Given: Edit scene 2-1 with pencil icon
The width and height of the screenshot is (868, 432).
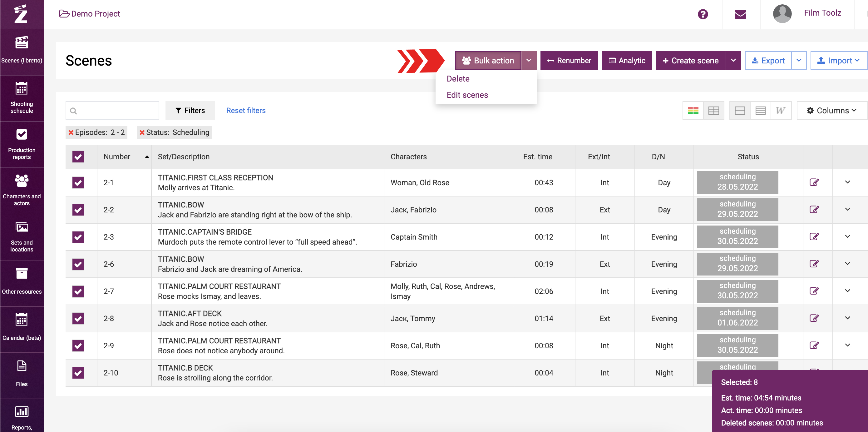Looking at the screenshot, I should pyautogui.click(x=814, y=182).
